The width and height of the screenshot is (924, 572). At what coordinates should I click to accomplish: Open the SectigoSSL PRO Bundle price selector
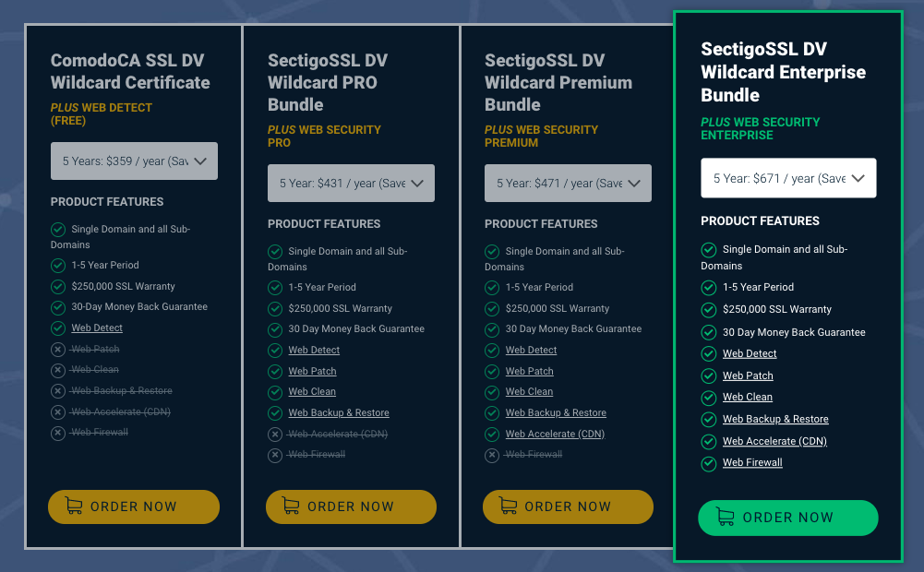click(351, 183)
